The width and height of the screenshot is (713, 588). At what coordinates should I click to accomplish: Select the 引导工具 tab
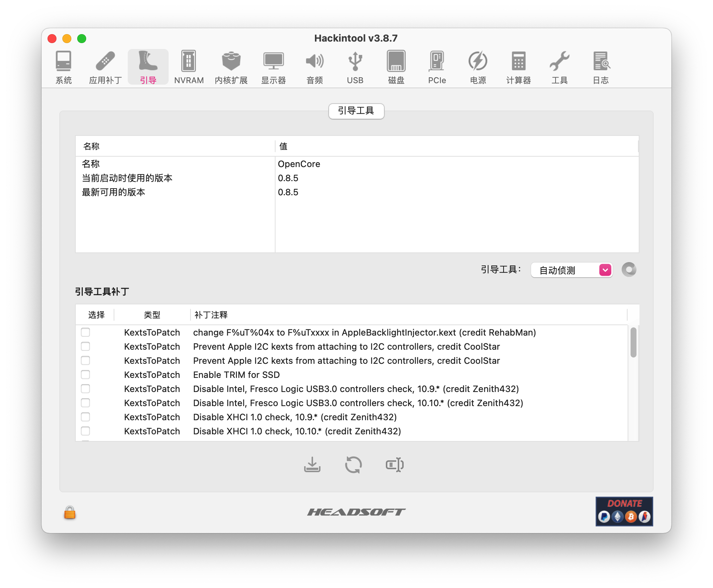pos(356,111)
